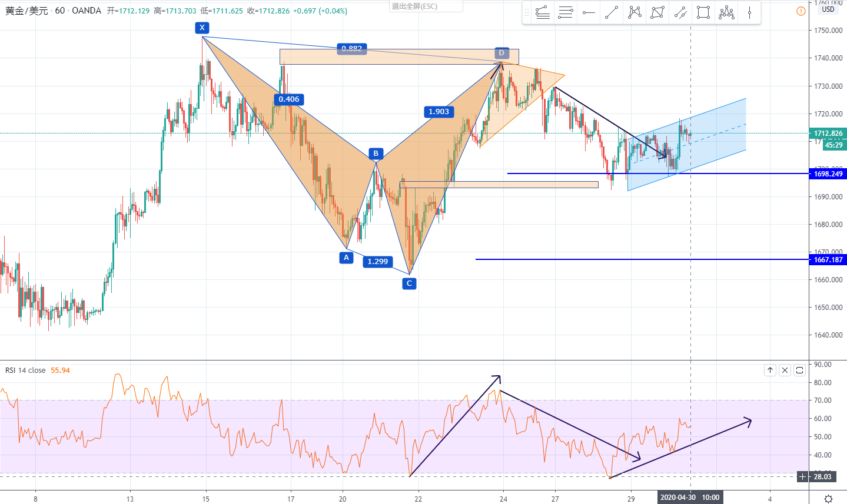Viewport: 847px width, 504px height.
Task: Select the triangle pattern drawing tool
Action: point(657,12)
